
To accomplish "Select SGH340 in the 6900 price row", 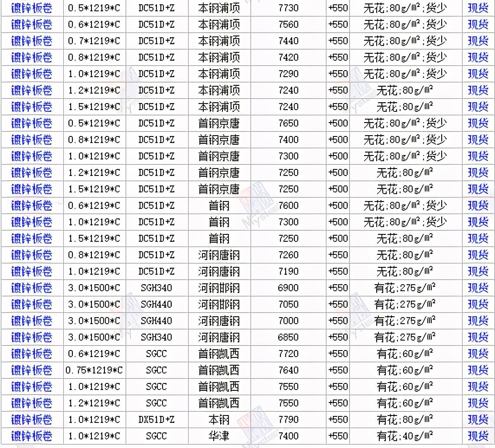I will 156,288.
